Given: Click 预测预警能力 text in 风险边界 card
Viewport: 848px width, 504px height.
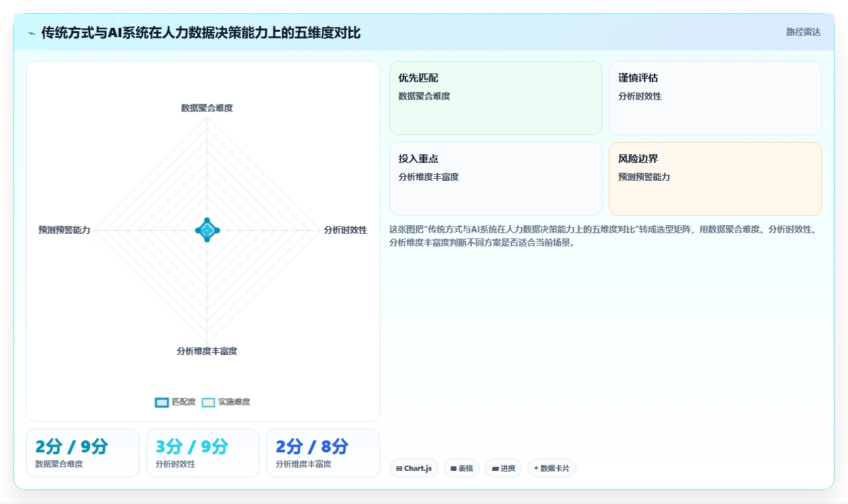Looking at the screenshot, I should click(644, 177).
